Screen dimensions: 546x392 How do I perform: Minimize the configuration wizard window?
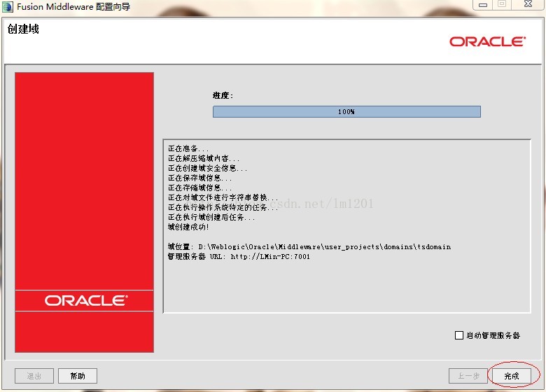[x=482, y=4]
